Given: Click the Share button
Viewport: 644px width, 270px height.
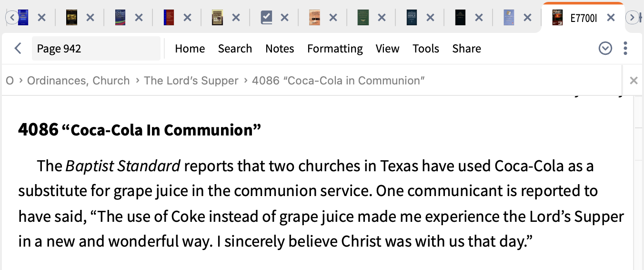Looking at the screenshot, I should pyautogui.click(x=466, y=49).
